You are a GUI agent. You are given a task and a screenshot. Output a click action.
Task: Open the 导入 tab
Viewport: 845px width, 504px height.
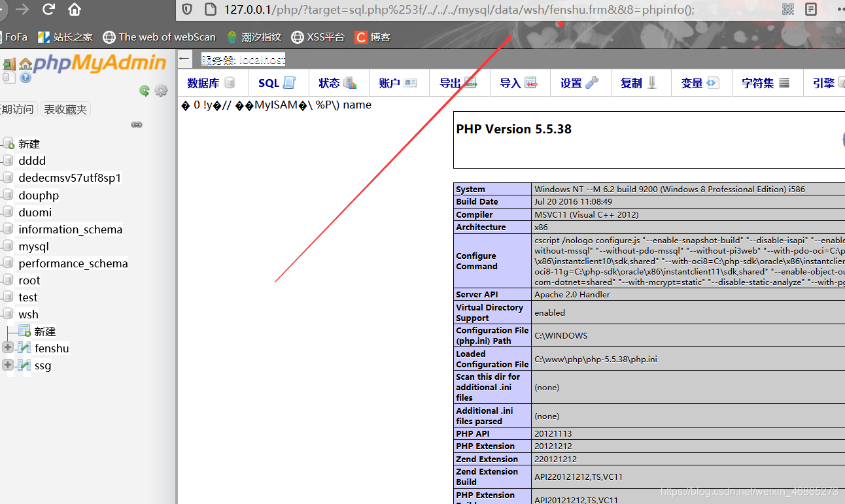tap(519, 83)
